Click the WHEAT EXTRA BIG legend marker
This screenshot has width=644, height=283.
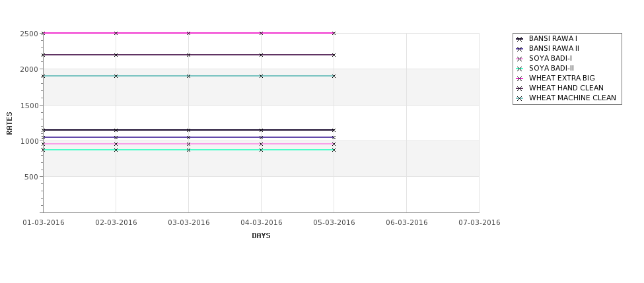click(x=520, y=79)
